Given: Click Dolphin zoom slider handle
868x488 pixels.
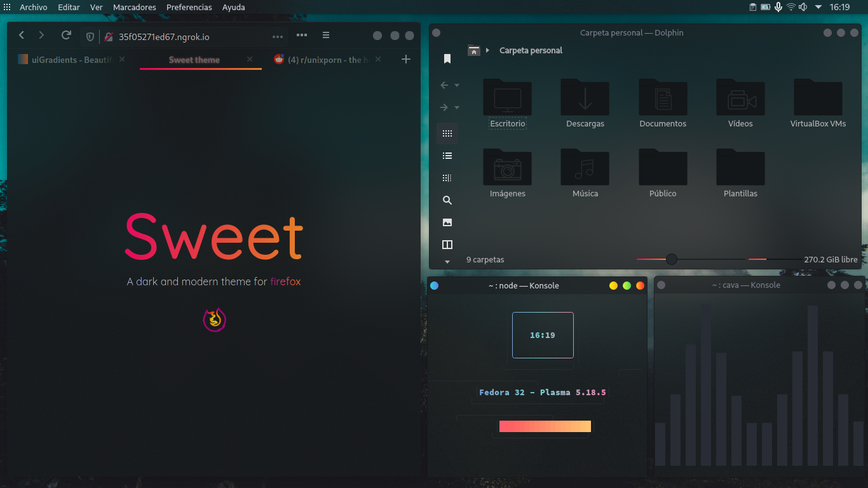Looking at the screenshot, I should pos(671,259).
